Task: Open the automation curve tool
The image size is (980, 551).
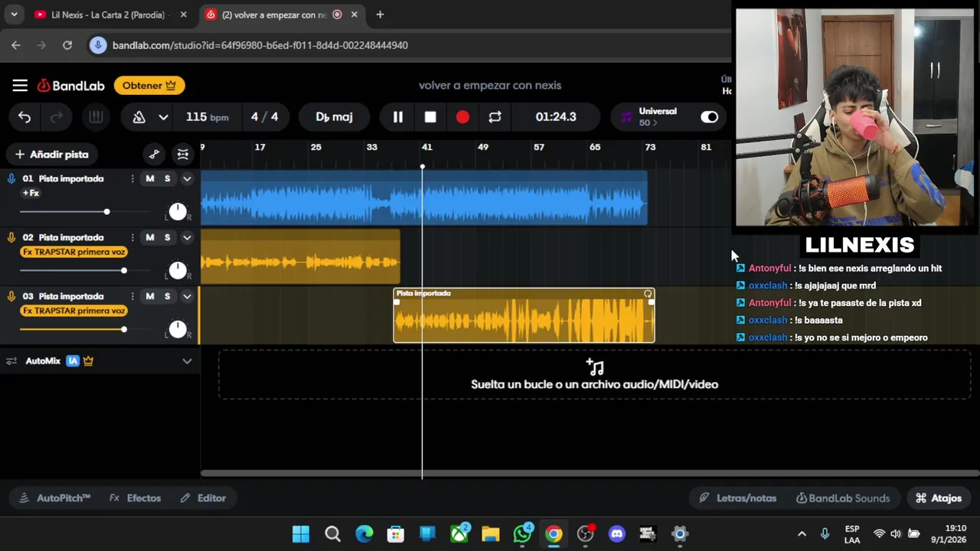Action: click(x=154, y=155)
